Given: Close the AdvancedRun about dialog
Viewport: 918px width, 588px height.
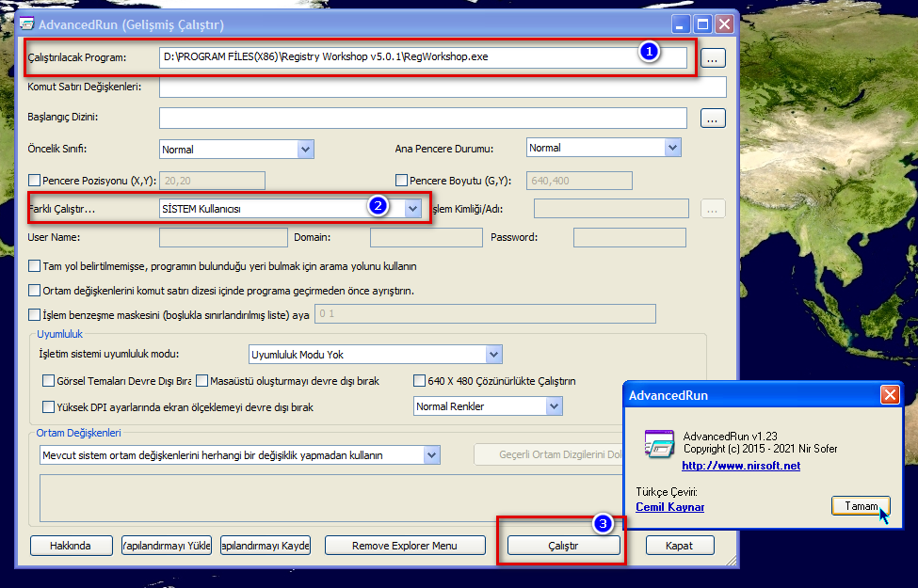Looking at the screenshot, I should 890,395.
